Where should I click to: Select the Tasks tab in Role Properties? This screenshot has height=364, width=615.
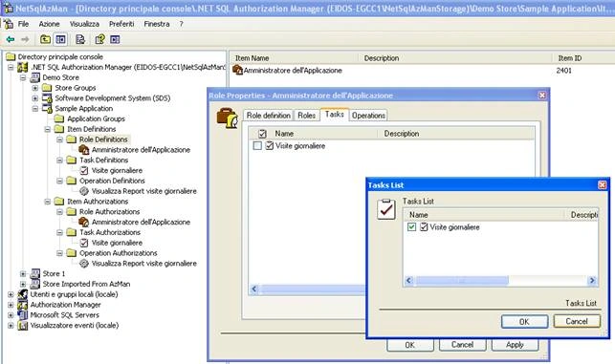coord(334,114)
